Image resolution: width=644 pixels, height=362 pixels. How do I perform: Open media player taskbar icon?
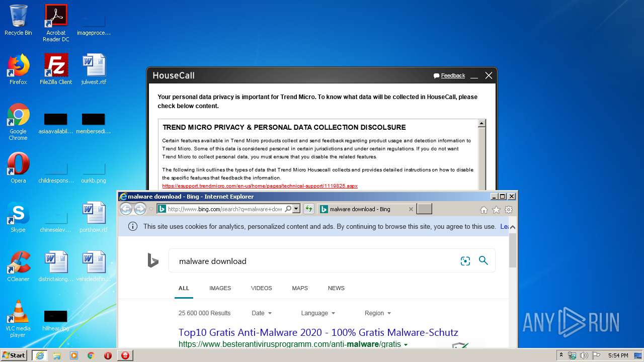pyautogui.click(x=74, y=355)
